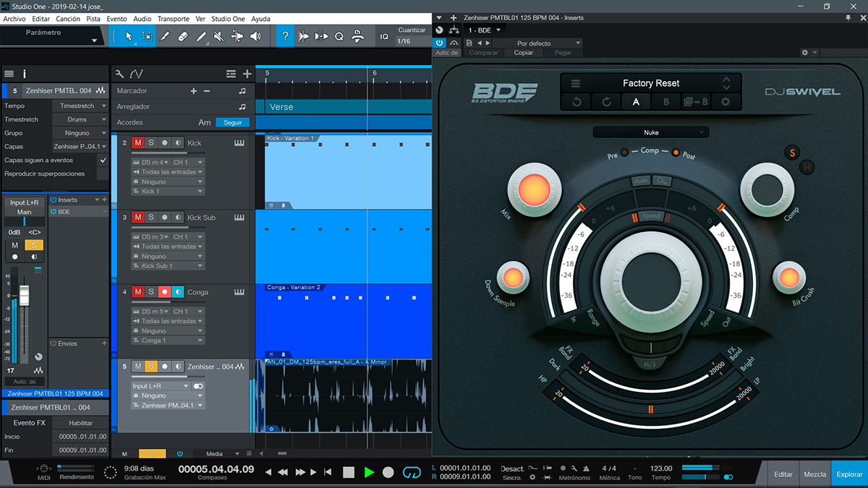Pick the Eraser tool
The height and width of the screenshot is (488, 868).
tap(183, 36)
